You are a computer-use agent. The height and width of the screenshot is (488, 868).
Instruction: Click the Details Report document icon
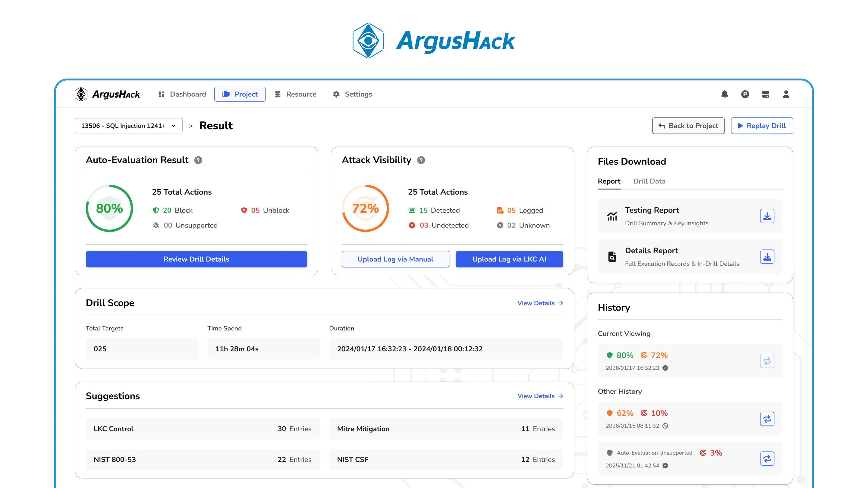(612, 257)
